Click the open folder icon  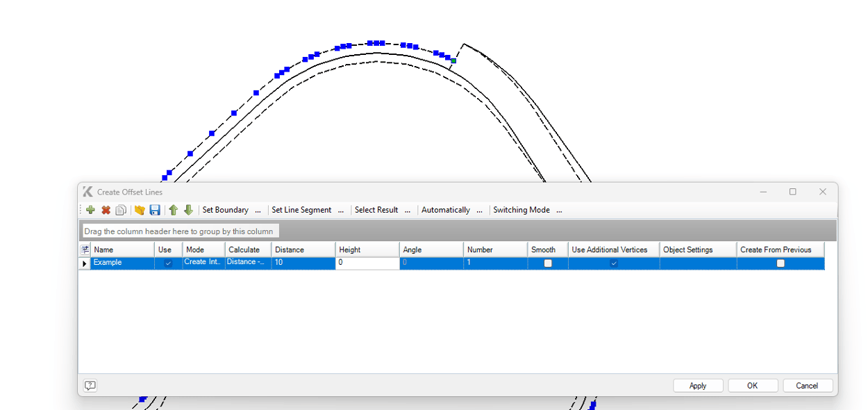(x=140, y=210)
